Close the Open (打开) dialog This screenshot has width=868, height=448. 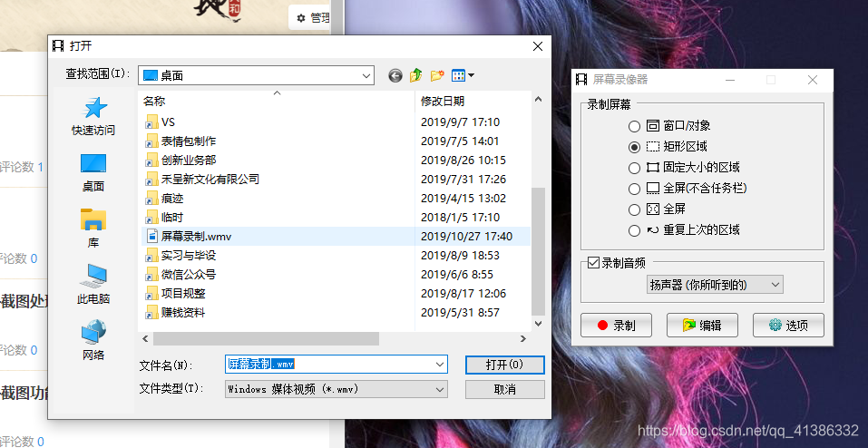(538, 46)
